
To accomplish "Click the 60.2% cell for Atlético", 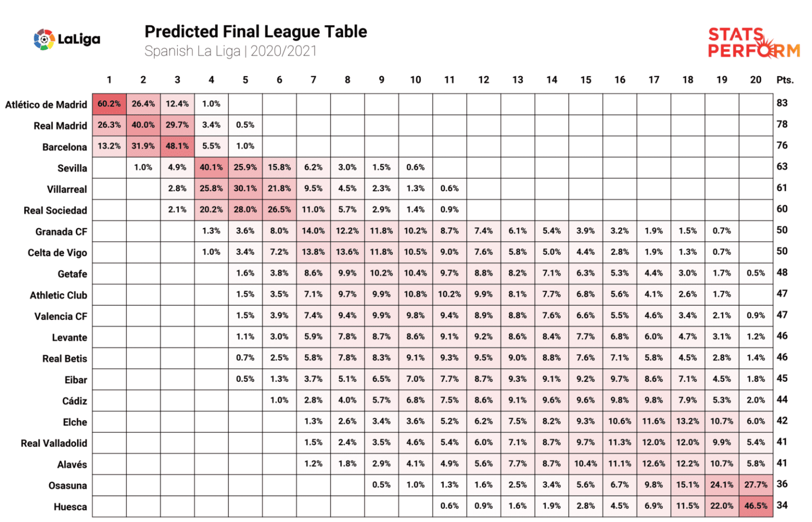I will [109, 104].
